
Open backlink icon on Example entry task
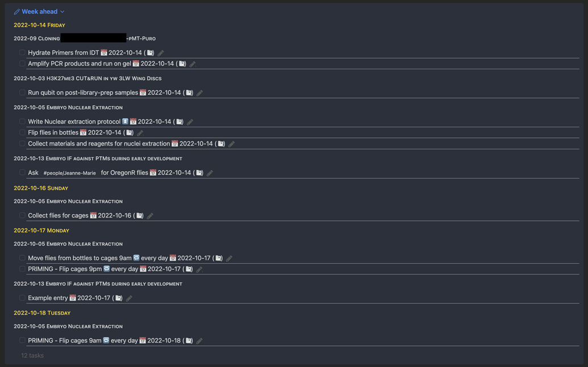click(119, 298)
